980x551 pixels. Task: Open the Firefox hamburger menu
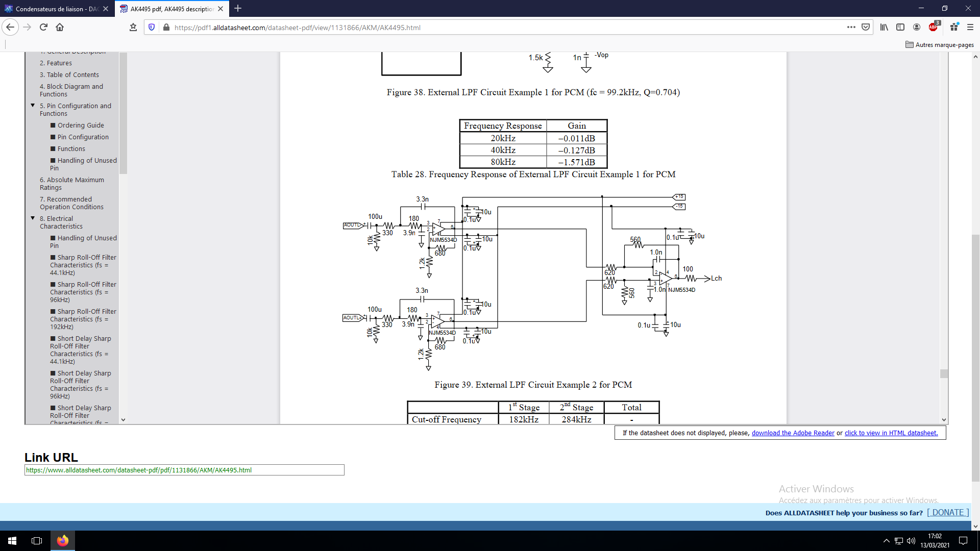[970, 28]
